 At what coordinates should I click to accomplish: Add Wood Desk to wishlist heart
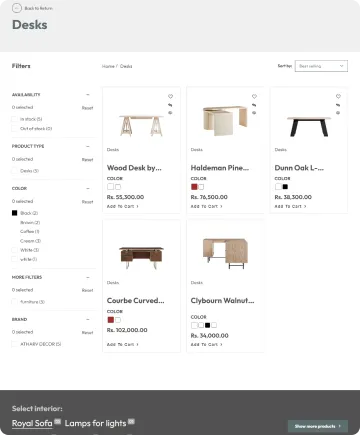coord(170,96)
